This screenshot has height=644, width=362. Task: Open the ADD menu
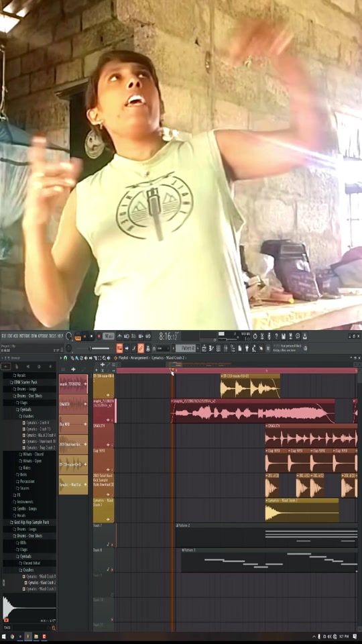coord(15,335)
